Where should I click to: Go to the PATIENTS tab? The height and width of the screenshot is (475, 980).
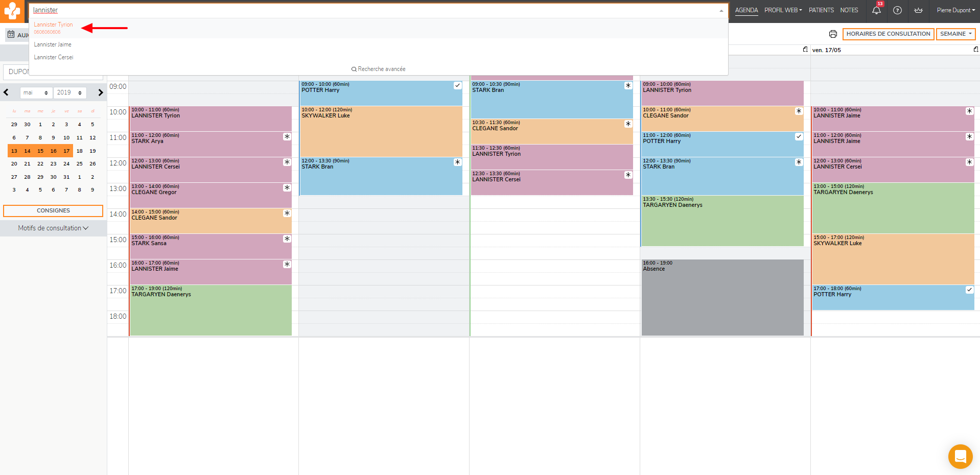tap(821, 10)
